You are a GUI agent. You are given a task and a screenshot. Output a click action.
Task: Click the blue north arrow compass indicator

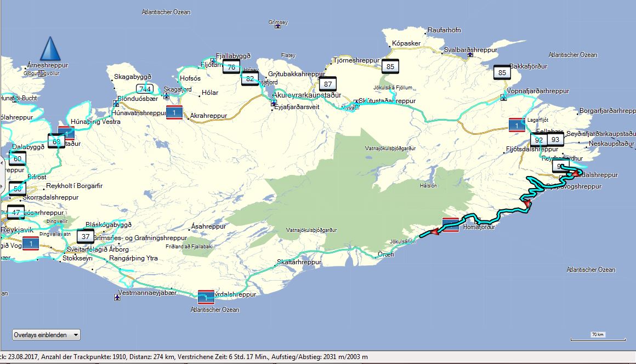(50, 49)
